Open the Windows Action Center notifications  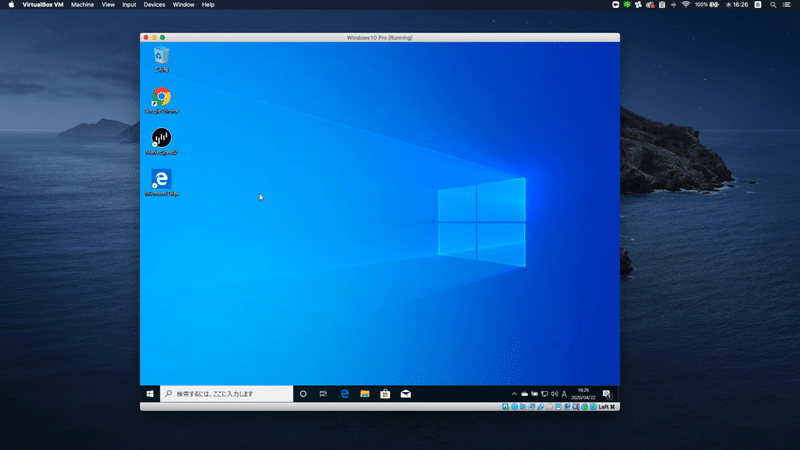(607, 394)
